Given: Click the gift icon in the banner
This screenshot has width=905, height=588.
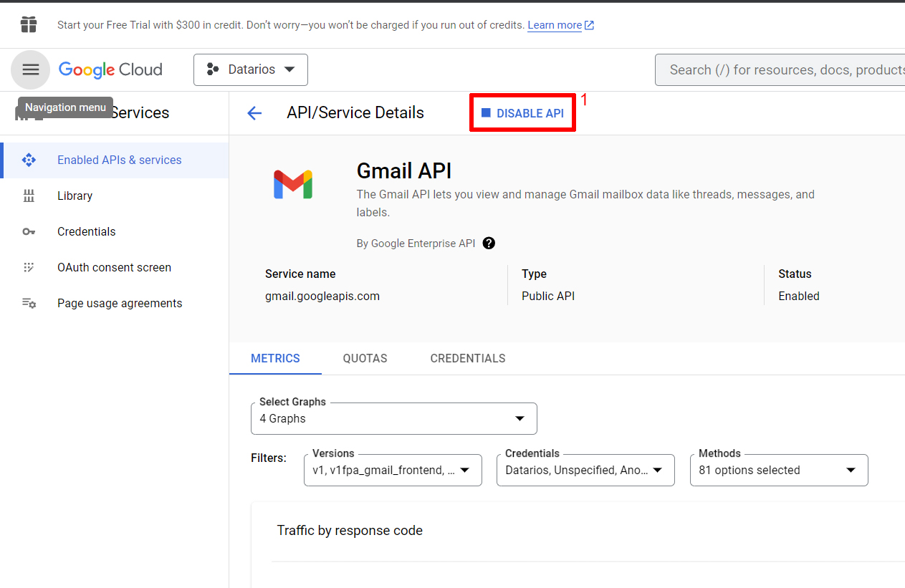Looking at the screenshot, I should click(29, 24).
